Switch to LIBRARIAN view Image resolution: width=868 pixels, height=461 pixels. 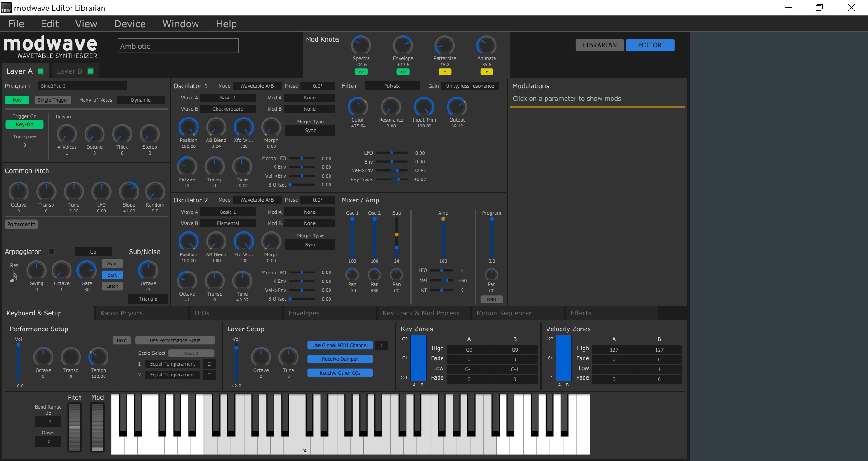(599, 45)
